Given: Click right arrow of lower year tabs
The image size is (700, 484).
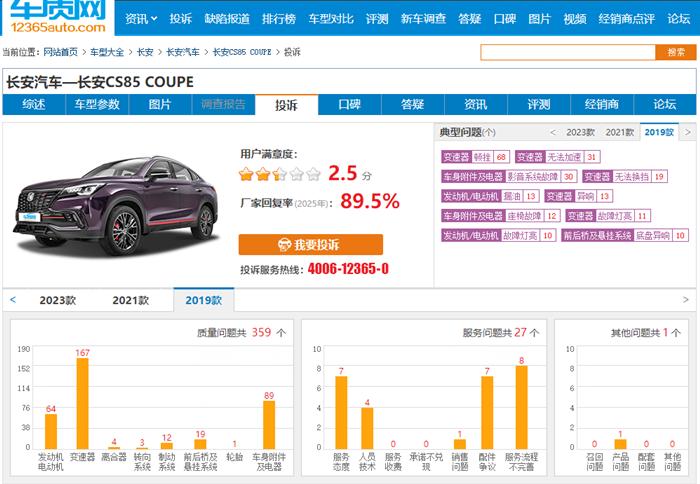Looking at the screenshot, I should click(686, 300).
